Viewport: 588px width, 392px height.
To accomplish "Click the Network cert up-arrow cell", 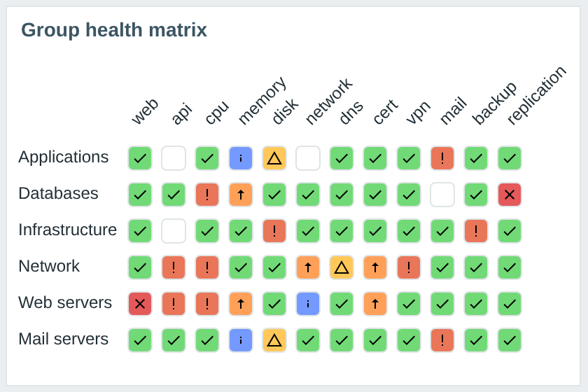I will [375, 267].
